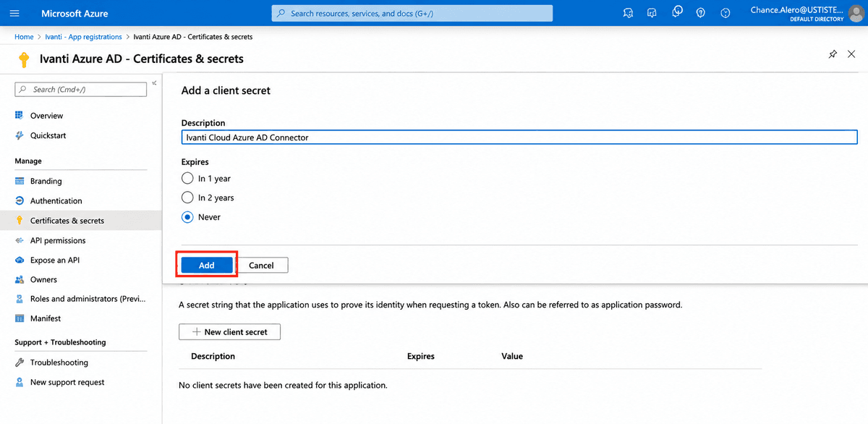Screen dimensions: 868x424
Task: Click the Value column header
Action: (512, 356)
